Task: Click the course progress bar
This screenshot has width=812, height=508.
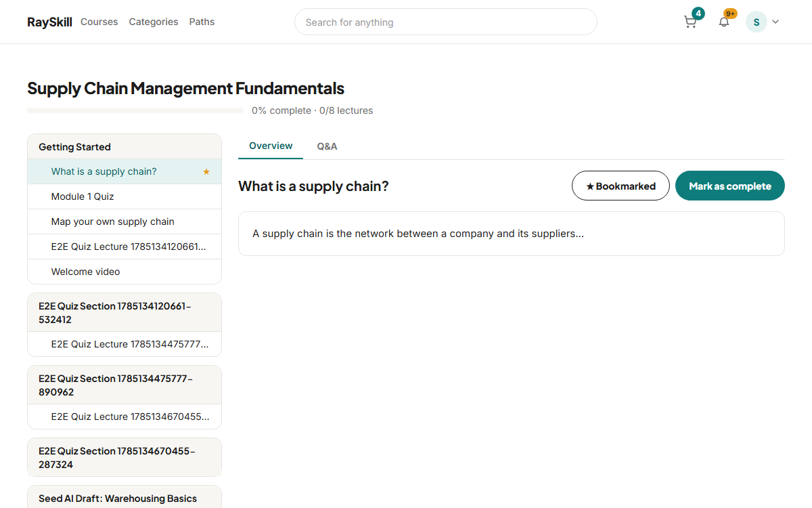Action: [135, 110]
